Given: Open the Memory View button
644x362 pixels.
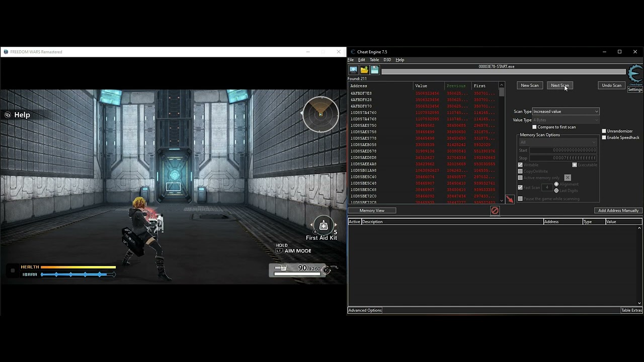Looking at the screenshot, I should coord(372,211).
